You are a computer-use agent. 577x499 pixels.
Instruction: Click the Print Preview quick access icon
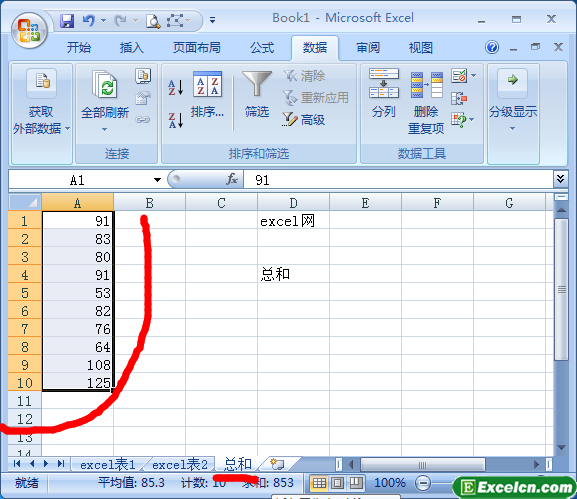coord(153,21)
